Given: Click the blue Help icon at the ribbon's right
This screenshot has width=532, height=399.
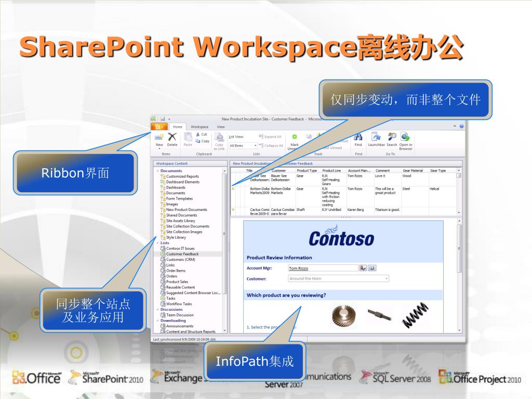Looking at the screenshot, I should pos(461,126).
